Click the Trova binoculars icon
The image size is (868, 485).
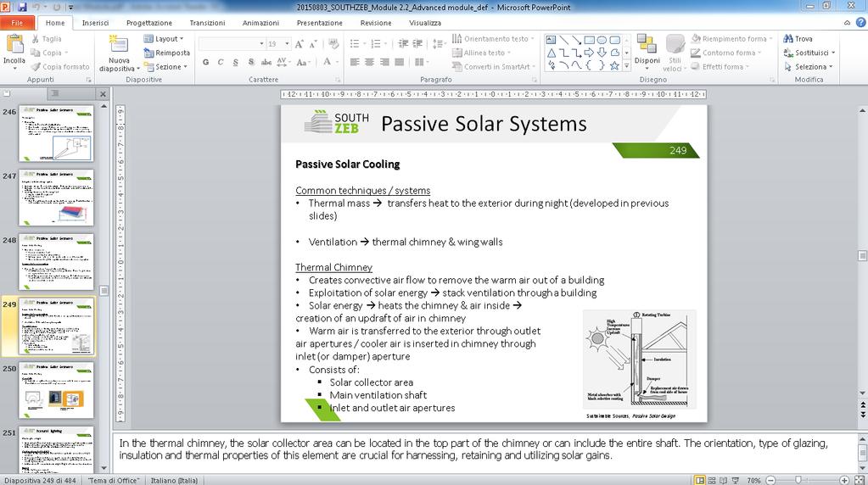pos(787,39)
